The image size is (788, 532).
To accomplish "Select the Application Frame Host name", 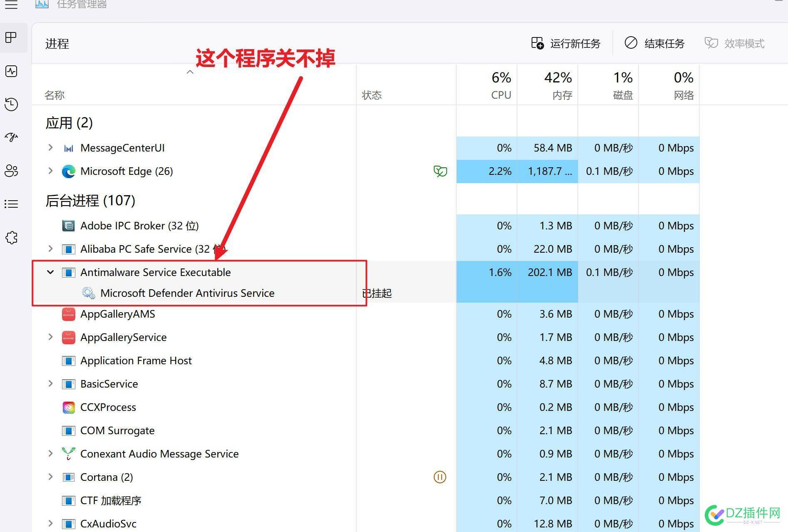I will pos(136,360).
